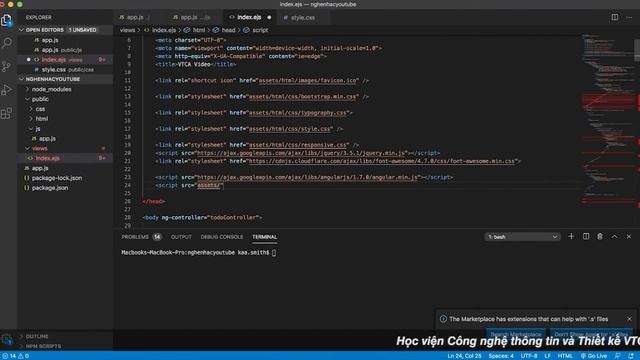Select the bash terminal dropdown
The width and height of the screenshot is (640, 360).
[522, 237]
